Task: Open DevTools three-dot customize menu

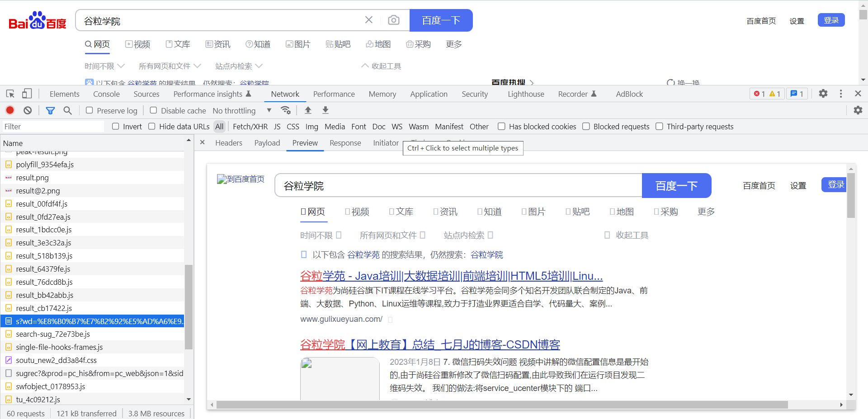Action: [841, 94]
